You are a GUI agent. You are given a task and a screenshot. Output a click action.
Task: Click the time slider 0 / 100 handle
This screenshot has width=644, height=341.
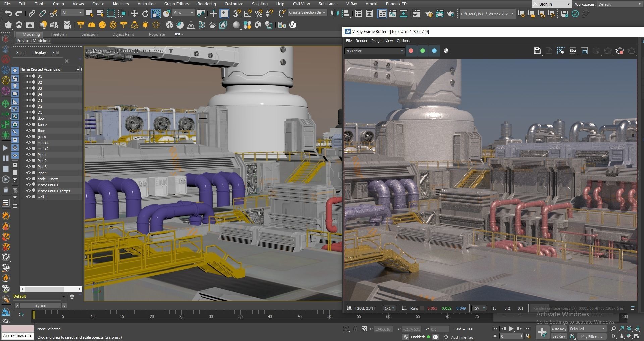click(x=40, y=306)
